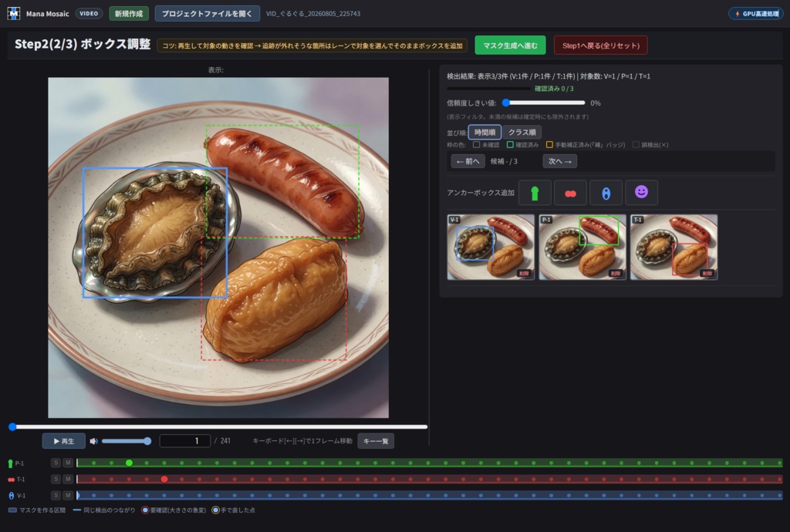The width and height of the screenshot is (790, 532).
Task: Toggle the 手動補正済み checkbox
Action: (549, 144)
